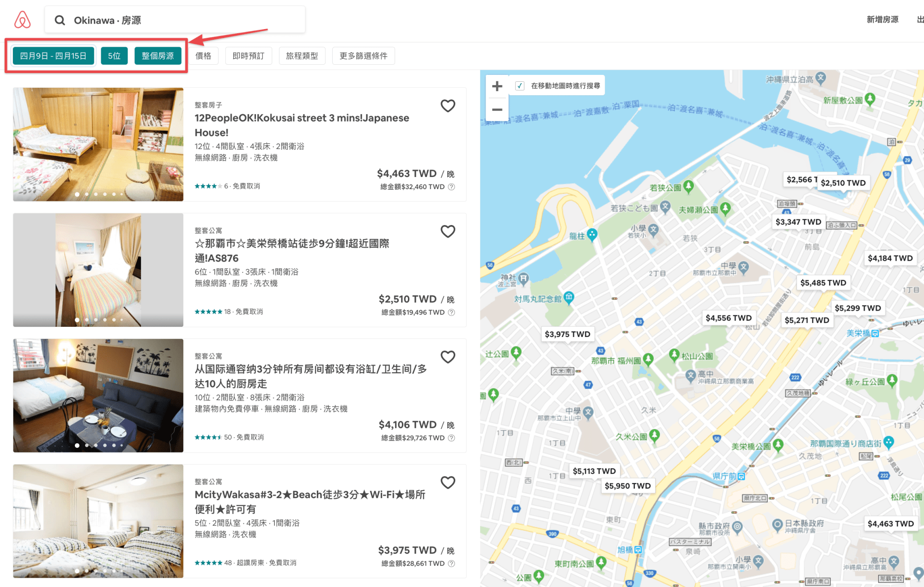Click the $4,184 TWD map price pin

(x=890, y=258)
